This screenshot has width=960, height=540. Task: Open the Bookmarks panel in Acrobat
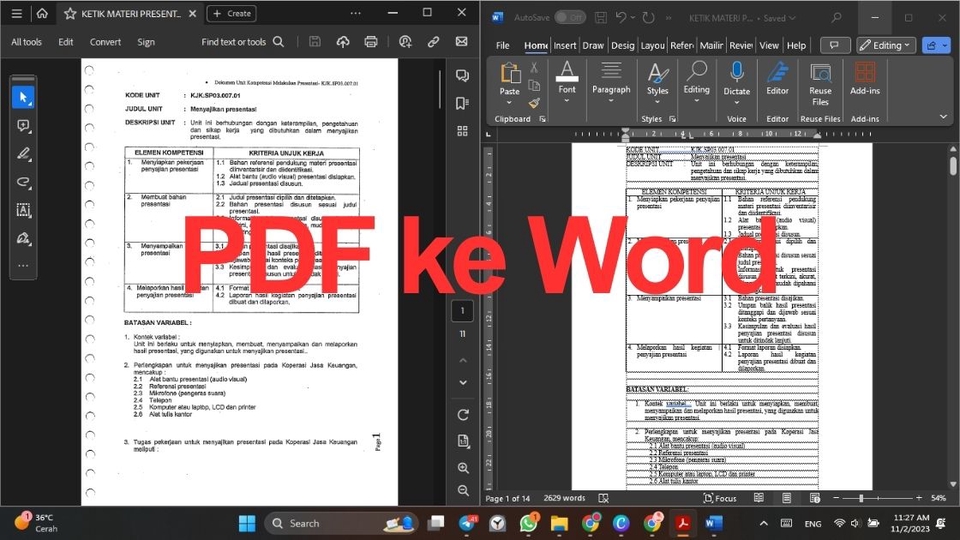click(462, 103)
